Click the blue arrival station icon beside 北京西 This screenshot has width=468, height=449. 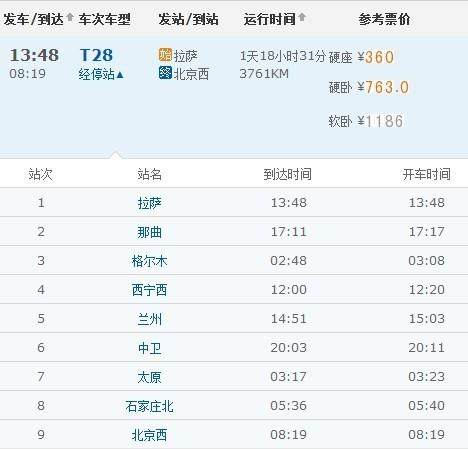[x=165, y=73]
